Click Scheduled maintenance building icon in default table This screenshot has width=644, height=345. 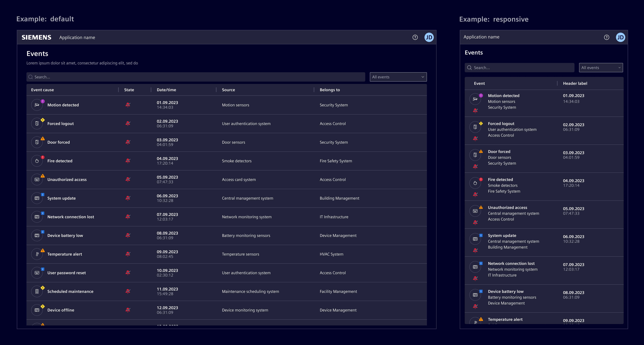tap(37, 291)
